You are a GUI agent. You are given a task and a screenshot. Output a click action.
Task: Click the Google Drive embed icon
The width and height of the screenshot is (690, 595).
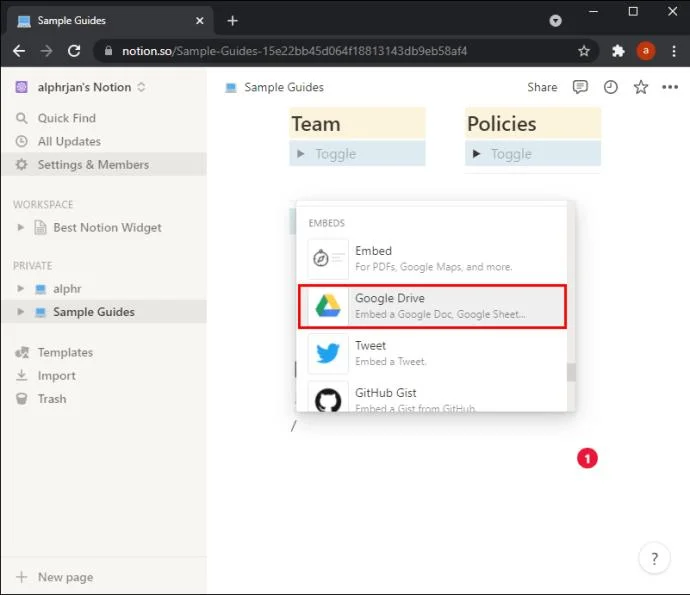[x=328, y=306]
